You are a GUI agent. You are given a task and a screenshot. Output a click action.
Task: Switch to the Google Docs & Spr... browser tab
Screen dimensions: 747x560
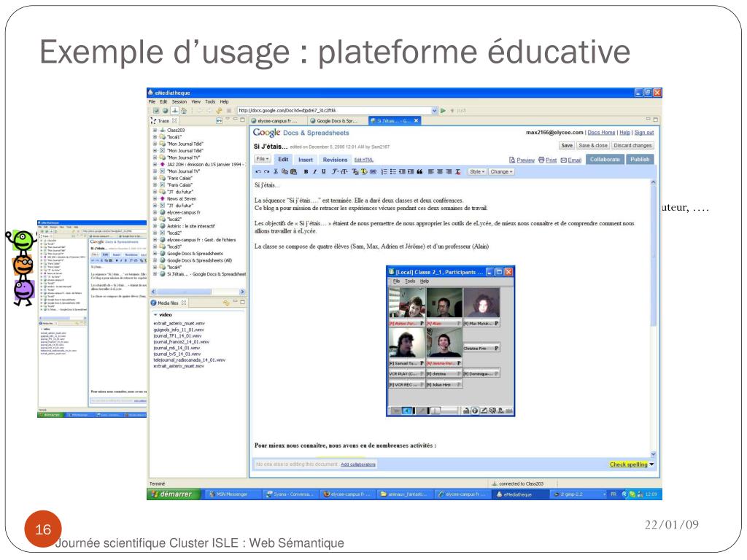click(x=336, y=121)
